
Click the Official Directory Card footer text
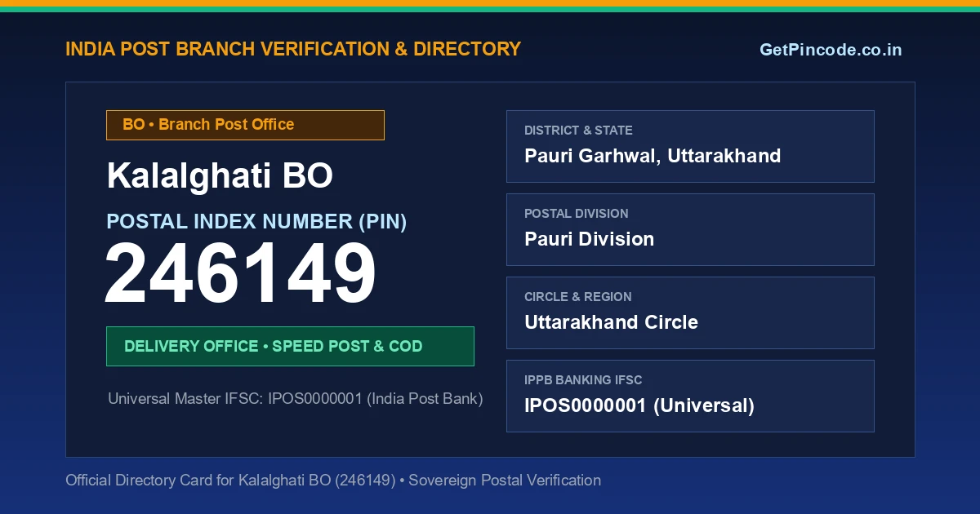pos(333,481)
